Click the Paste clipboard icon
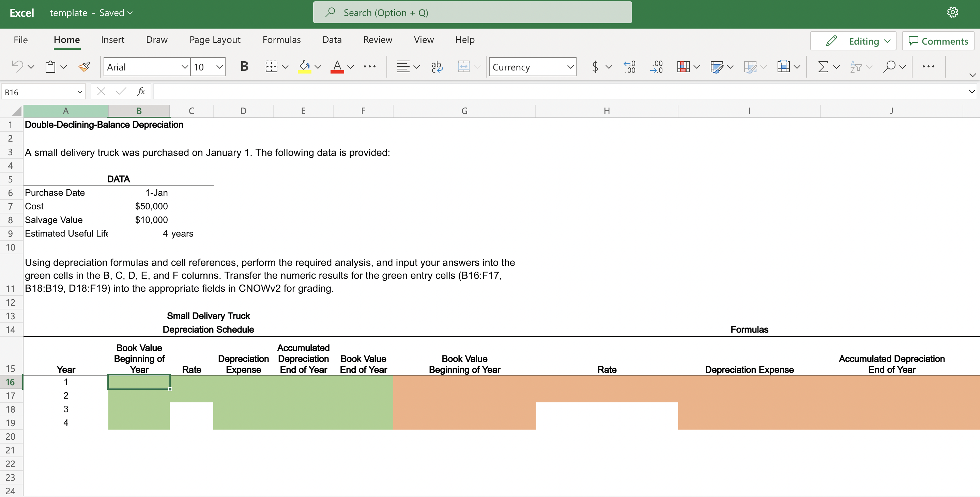980x497 pixels. (50, 67)
